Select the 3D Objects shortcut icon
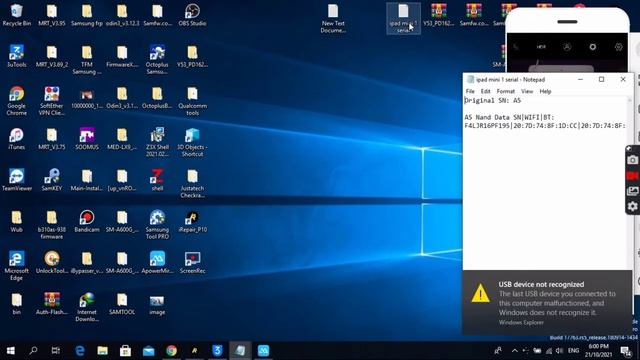The height and width of the screenshot is (360, 640). [x=192, y=142]
